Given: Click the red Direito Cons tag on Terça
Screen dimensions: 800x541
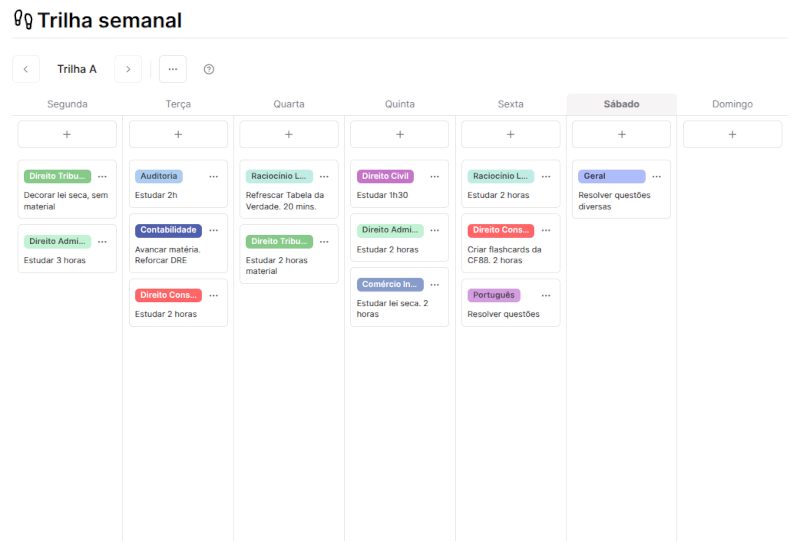Looking at the screenshot, I should [168, 295].
